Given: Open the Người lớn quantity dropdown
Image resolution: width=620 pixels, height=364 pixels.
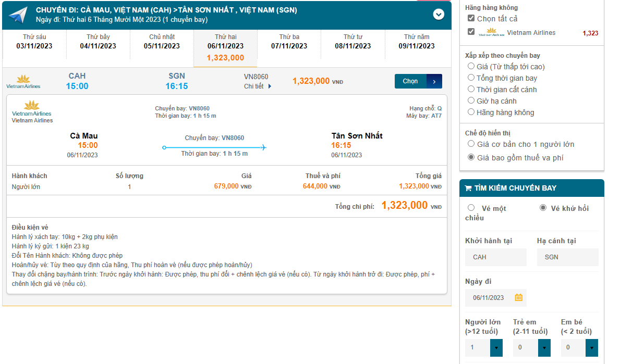Looking at the screenshot, I should (x=496, y=347).
